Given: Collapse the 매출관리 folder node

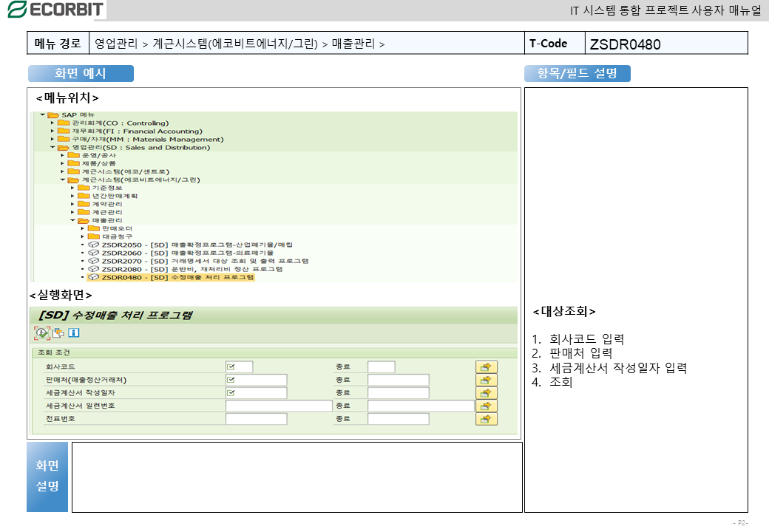Looking at the screenshot, I should click(72, 220).
